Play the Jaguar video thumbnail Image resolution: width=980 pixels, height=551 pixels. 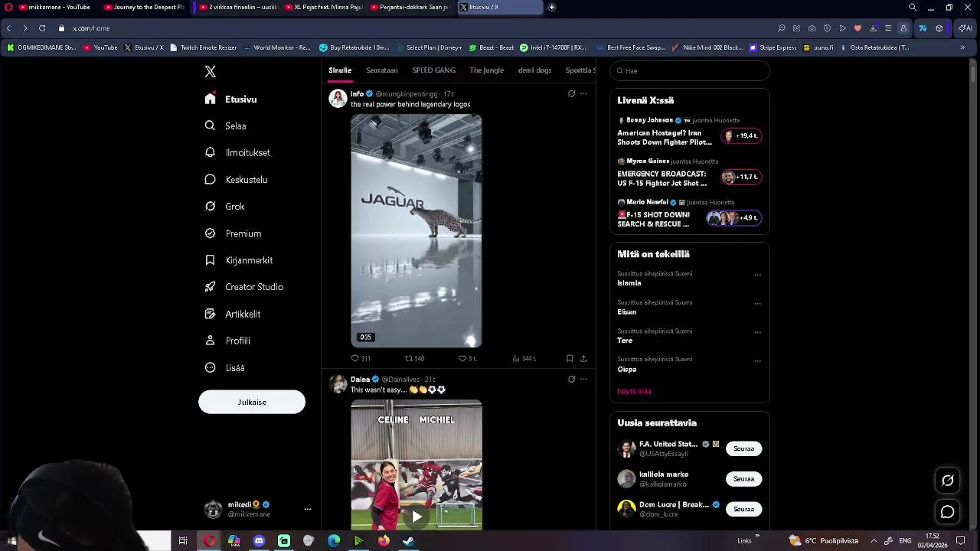click(x=416, y=230)
